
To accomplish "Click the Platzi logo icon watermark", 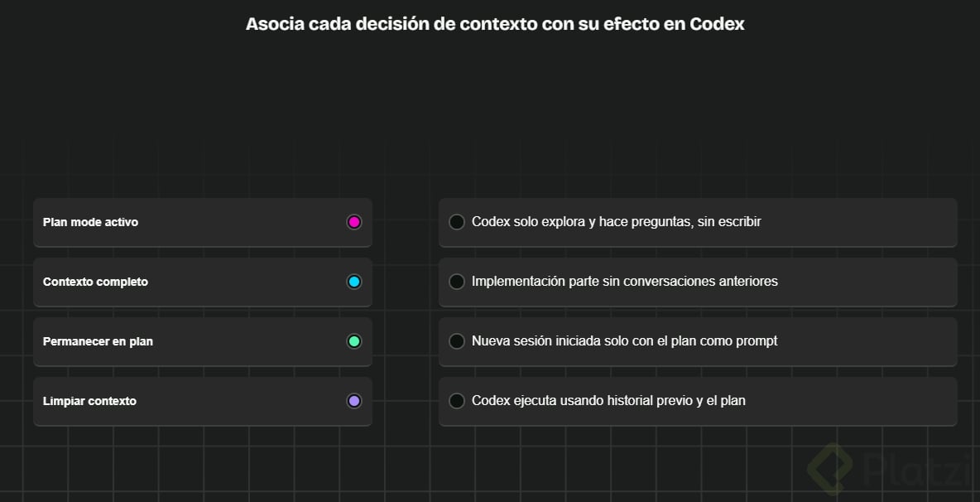I will click(830, 471).
